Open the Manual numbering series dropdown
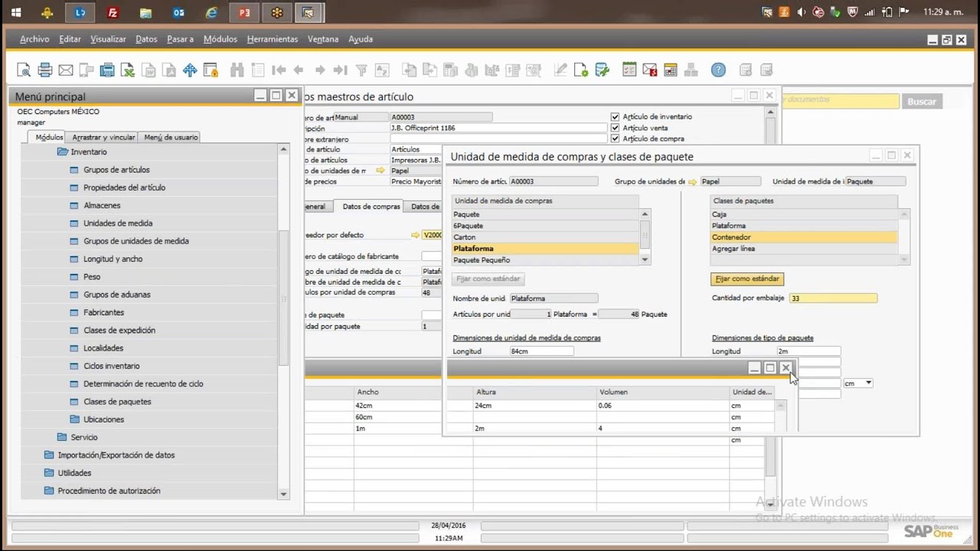 pos(361,117)
